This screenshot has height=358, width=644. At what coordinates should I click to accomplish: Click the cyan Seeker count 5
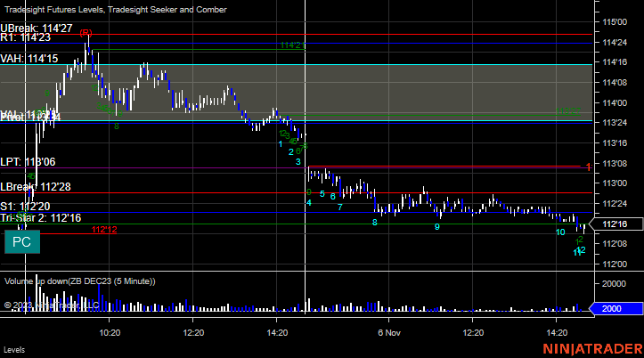(x=322, y=194)
